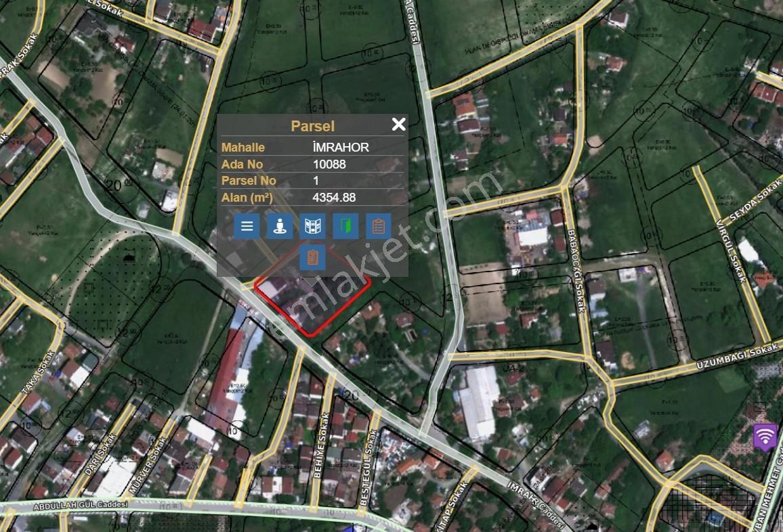Open street view person icon
The image size is (783, 532).
pyautogui.click(x=280, y=226)
